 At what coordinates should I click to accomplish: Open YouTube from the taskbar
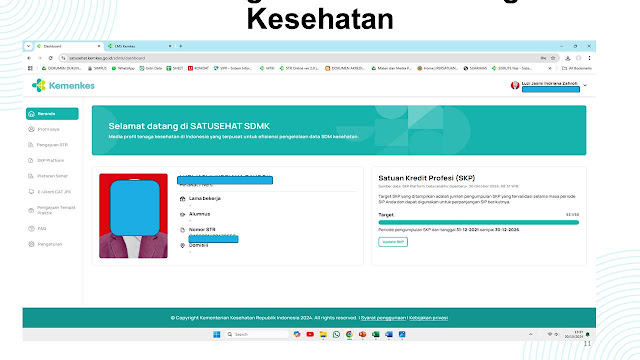point(310,334)
